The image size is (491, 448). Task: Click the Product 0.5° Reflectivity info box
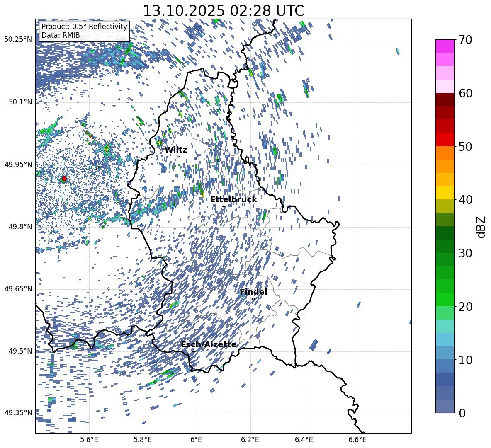(84, 31)
